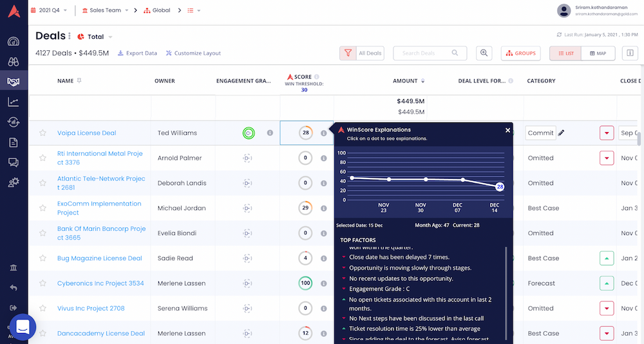Open the Voipa License Deal link
The image size is (644, 344).
(87, 133)
